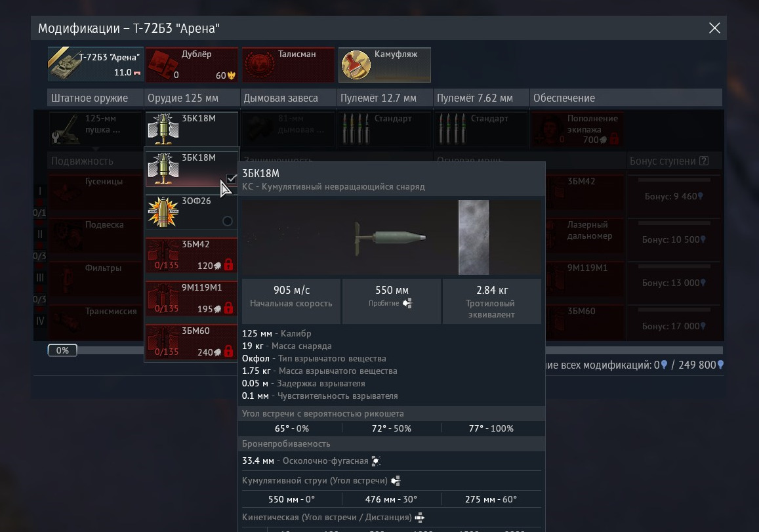Click the Дублёр backup vehicle icon
Image resolution: width=759 pixels, height=532 pixels.
[x=159, y=66]
